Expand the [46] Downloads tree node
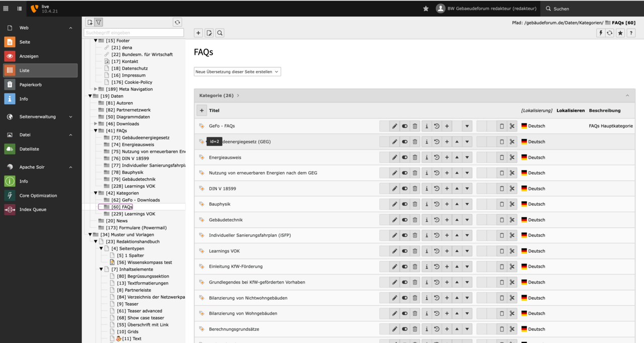The image size is (644, 343). (x=96, y=124)
